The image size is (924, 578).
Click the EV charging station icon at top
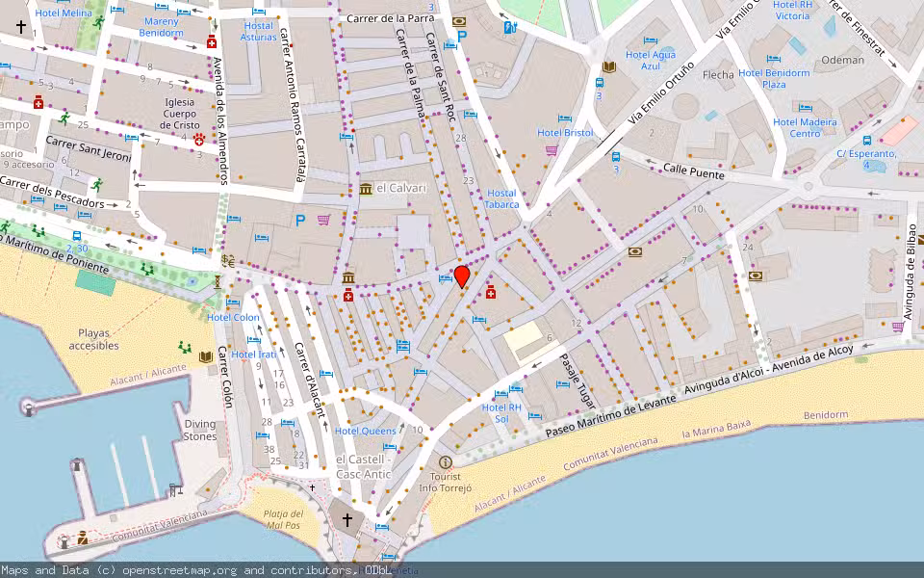[x=510, y=27]
